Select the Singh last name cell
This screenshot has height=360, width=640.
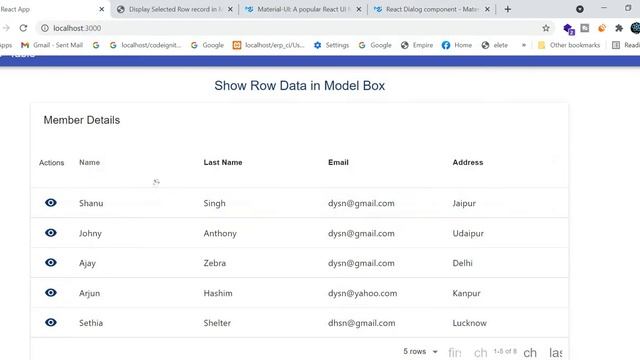214,203
